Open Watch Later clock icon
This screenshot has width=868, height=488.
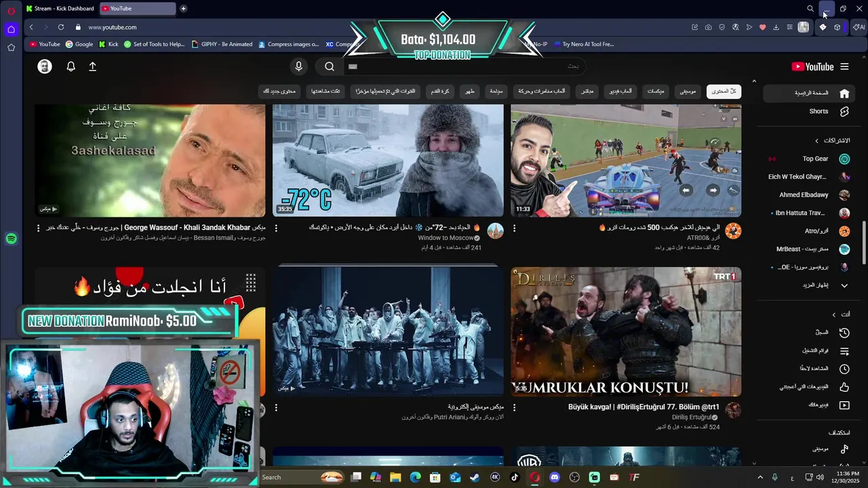point(844,369)
